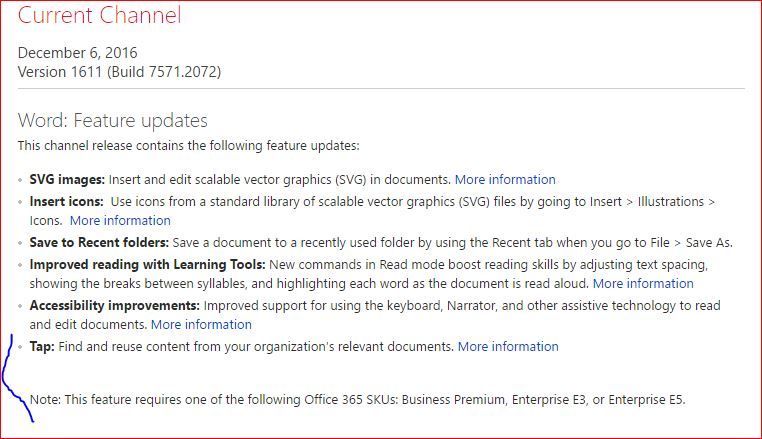This screenshot has width=762, height=439.
Task: Click the Word: Feature updates heading
Action: [x=113, y=120]
